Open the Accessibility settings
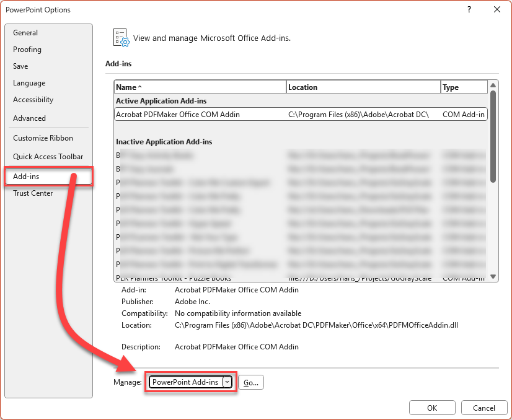Viewport: 512px width, 420px height. tap(33, 100)
